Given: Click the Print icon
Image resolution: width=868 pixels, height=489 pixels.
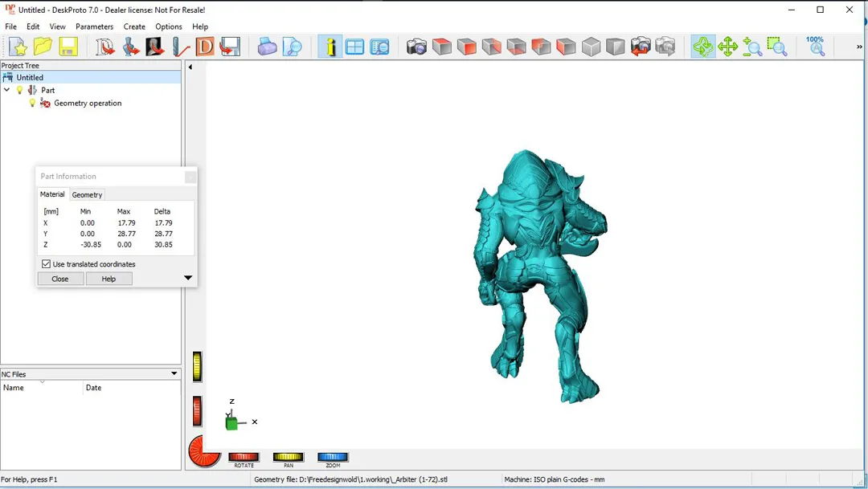Looking at the screenshot, I should 267,47.
